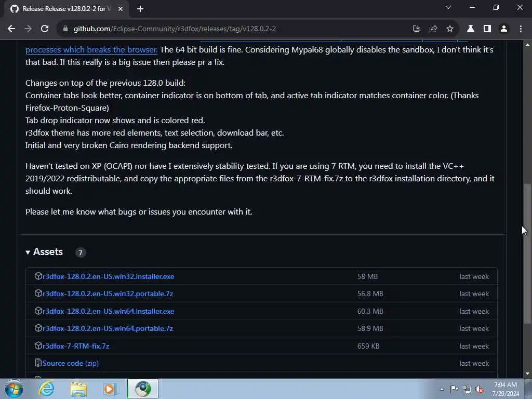
Task: Click 'last week' in the Source code (zip) row
Action: [474, 363]
